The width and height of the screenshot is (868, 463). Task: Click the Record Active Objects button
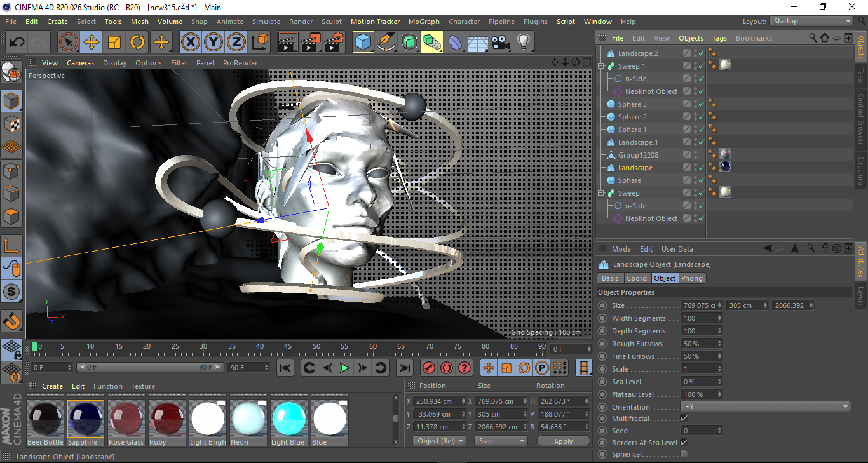pyautogui.click(x=429, y=368)
